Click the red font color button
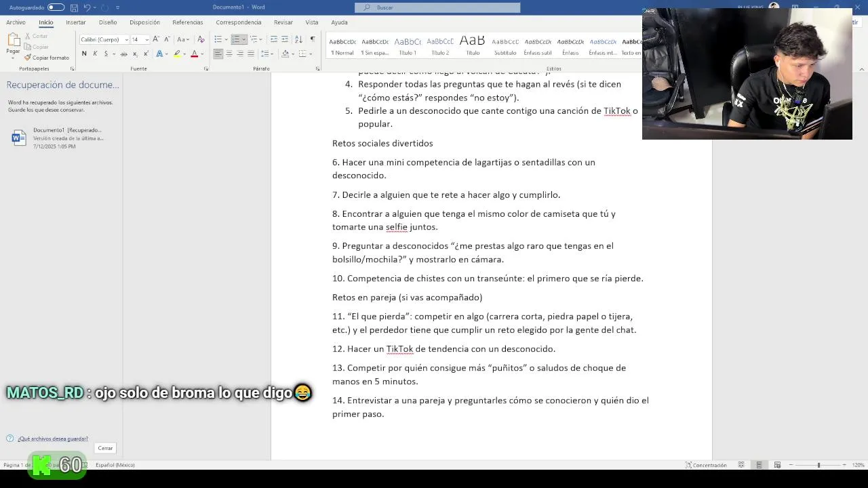 pyautogui.click(x=194, y=54)
